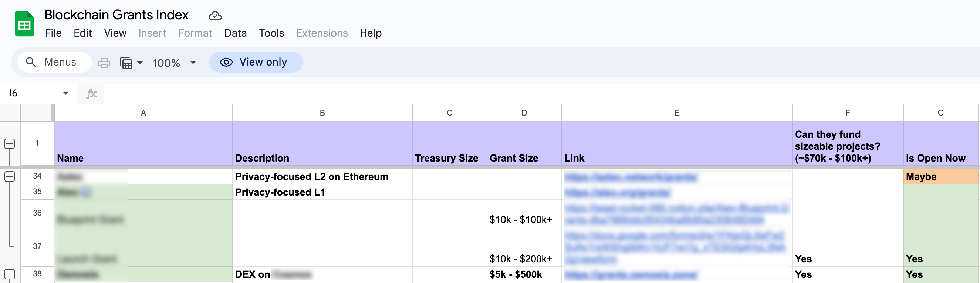Viewport: 980px width, 283px height.
Task: Open the blurred link in row 38
Action: tap(631, 274)
